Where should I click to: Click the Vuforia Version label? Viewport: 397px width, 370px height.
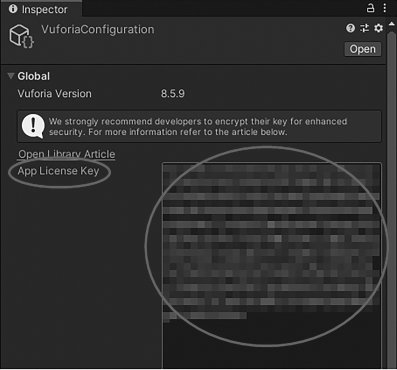54,94
